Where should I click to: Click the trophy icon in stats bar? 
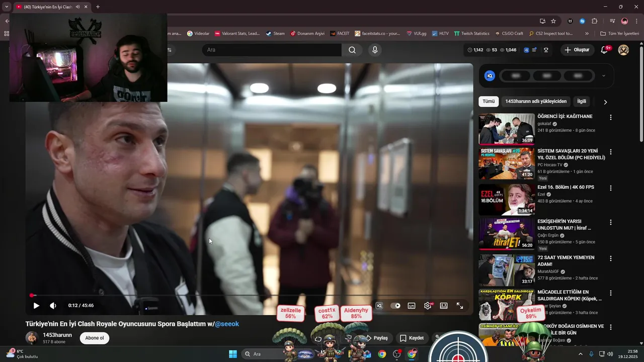[x=546, y=50]
